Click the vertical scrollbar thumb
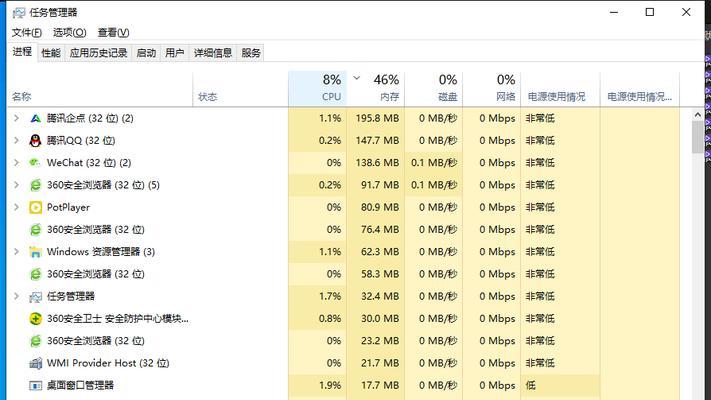This screenshot has width=711, height=400. [698, 137]
